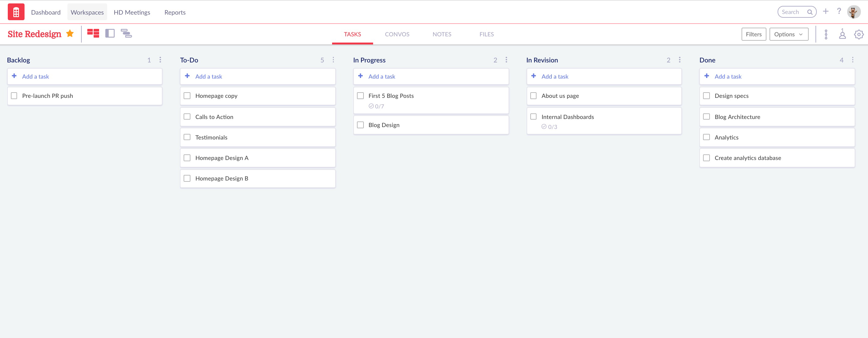
Task: Open the workspace settings gear icon
Action: pyautogui.click(x=859, y=34)
